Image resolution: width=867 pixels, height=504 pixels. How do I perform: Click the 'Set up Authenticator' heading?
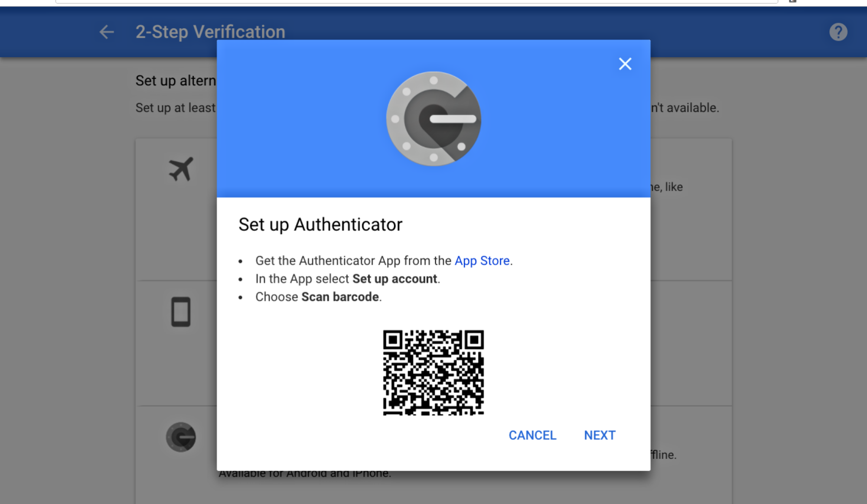pyautogui.click(x=320, y=224)
